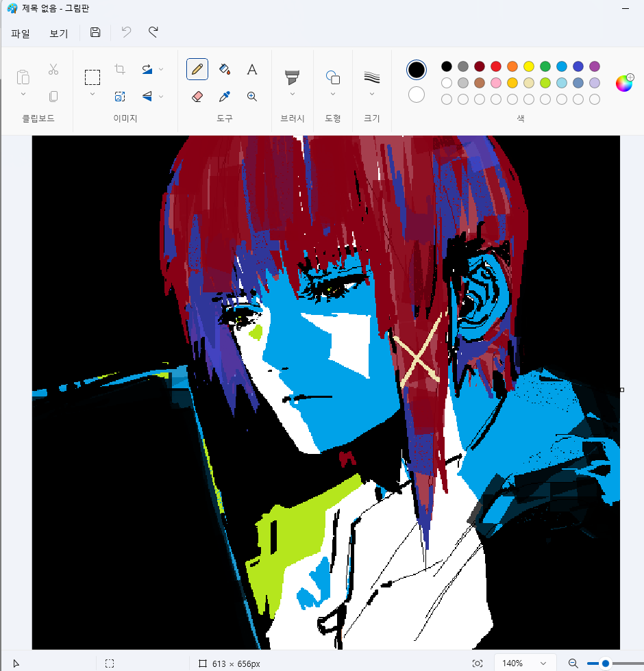The image size is (644, 671).
Task: Pick the yellow color swatch
Action: pos(529,66)
